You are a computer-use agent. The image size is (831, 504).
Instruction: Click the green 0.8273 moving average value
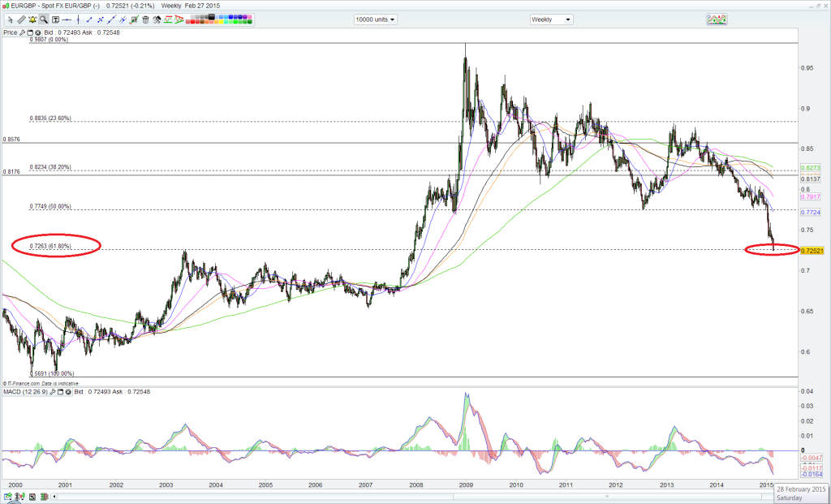[811, 167]
